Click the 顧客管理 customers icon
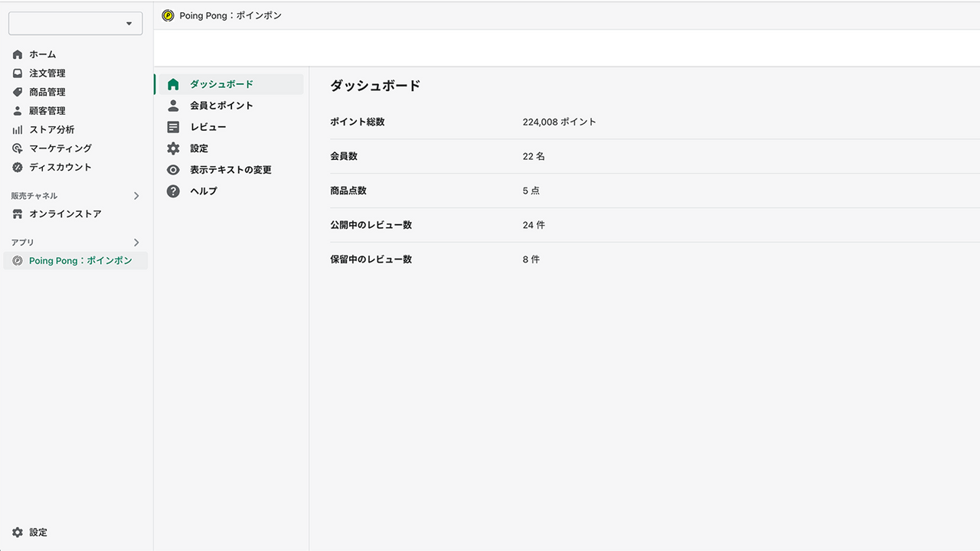Viewport: 980px width, 551px height. tap(17, 110)
